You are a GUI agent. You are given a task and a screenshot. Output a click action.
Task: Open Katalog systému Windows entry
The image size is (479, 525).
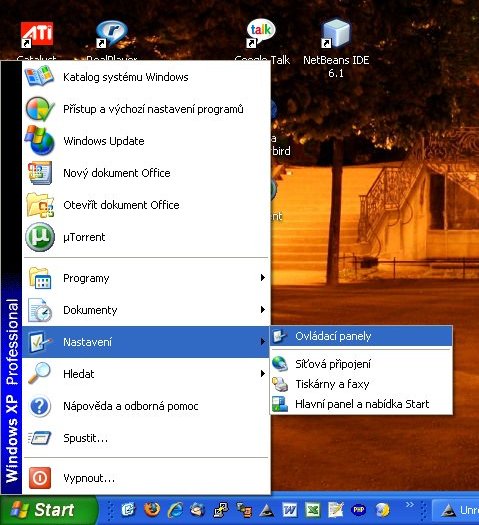pos(146,77)
